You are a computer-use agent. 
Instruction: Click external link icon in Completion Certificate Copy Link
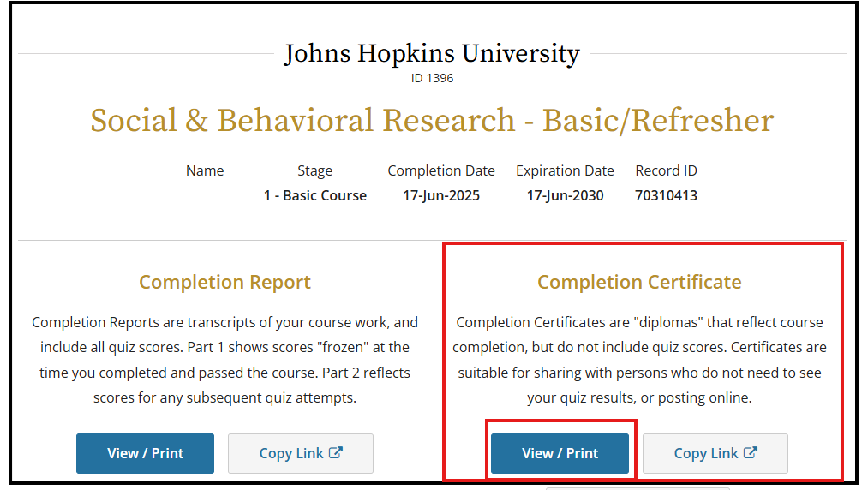coord(750,452)
